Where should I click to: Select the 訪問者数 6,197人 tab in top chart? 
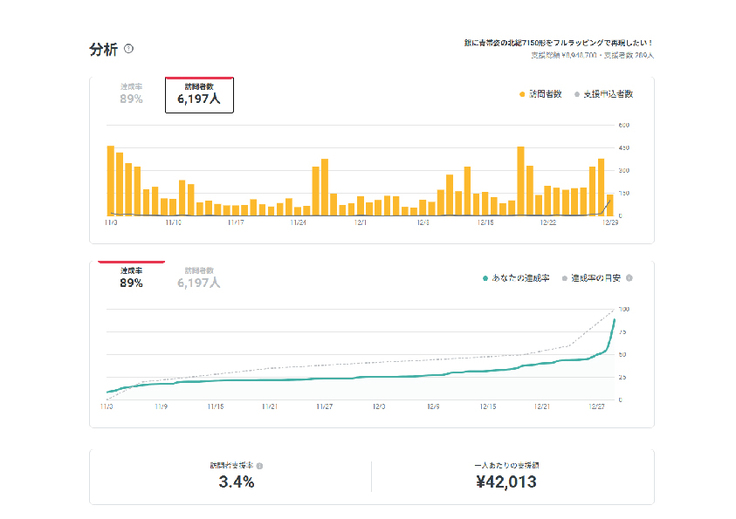(199, 94)
